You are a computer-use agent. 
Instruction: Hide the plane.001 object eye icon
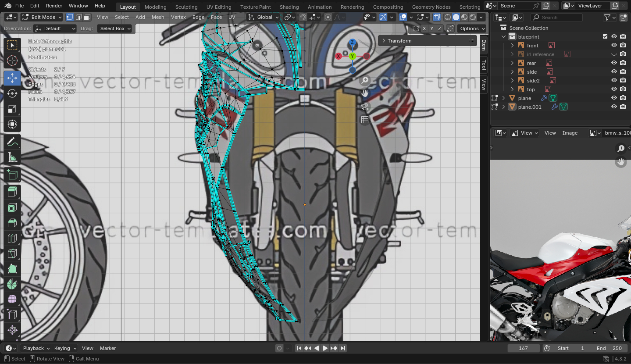(x=614, y=107)
